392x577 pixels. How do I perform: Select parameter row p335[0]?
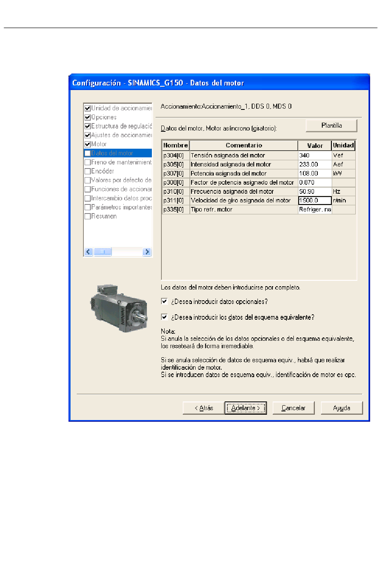pos(175,209)
